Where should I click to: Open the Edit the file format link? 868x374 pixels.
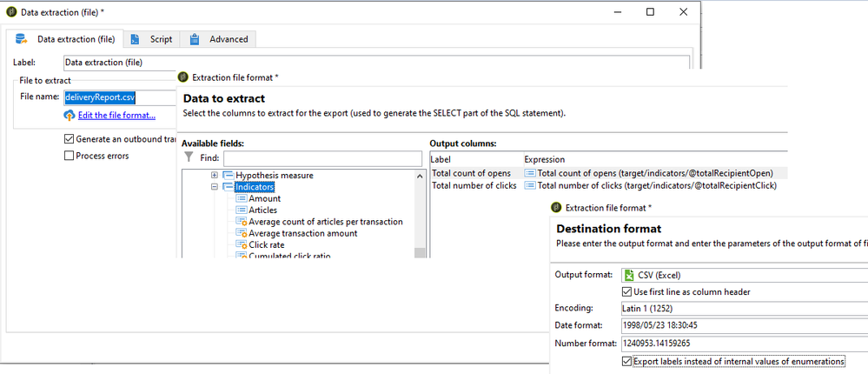coord(116,116)
